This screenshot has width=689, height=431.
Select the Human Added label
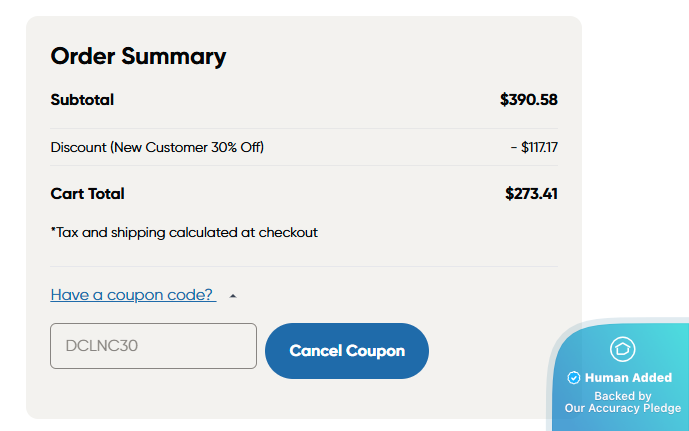(x=628, y=378)
